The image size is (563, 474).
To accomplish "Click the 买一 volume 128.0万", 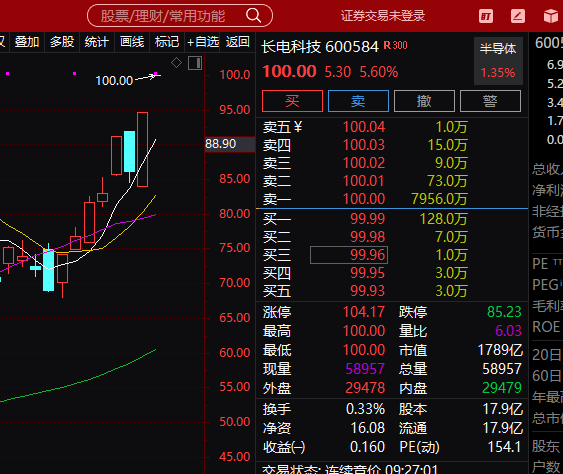I will click(443, 219).
